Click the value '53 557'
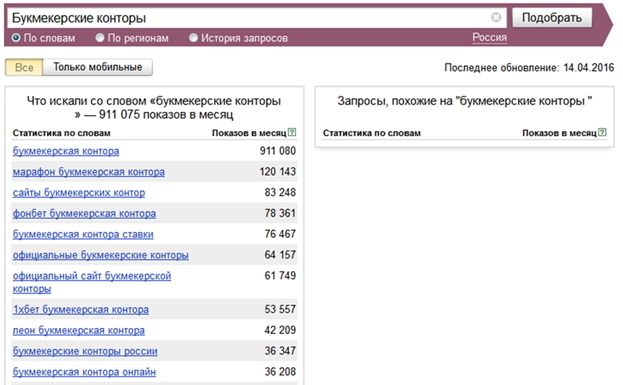This screenshot has width=623, height=385. [x=280, y=309]
